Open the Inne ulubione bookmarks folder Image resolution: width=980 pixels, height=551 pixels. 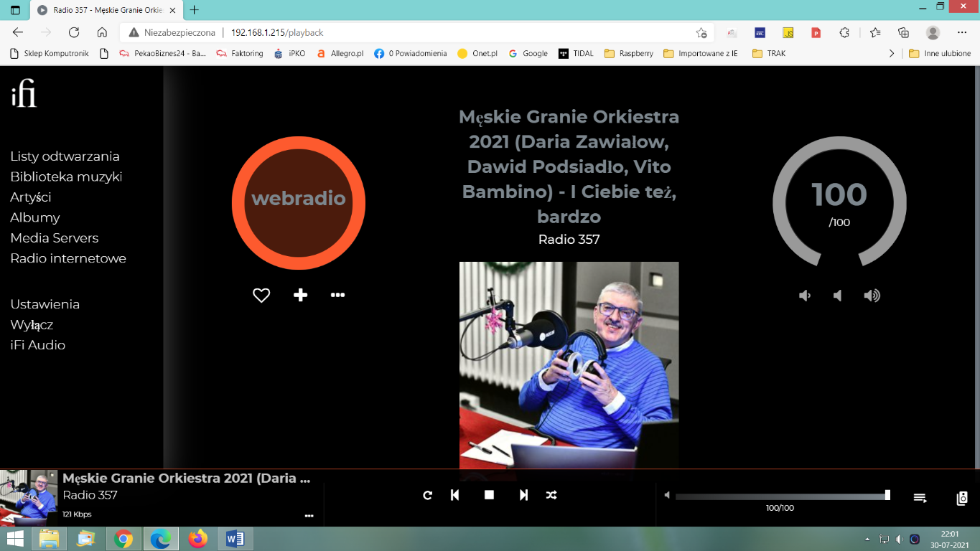(940, 53)
